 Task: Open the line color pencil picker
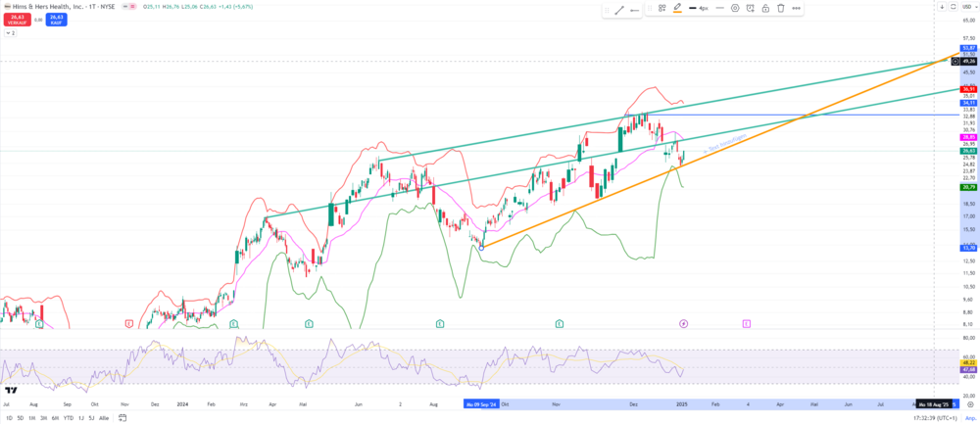click(677, 8)
